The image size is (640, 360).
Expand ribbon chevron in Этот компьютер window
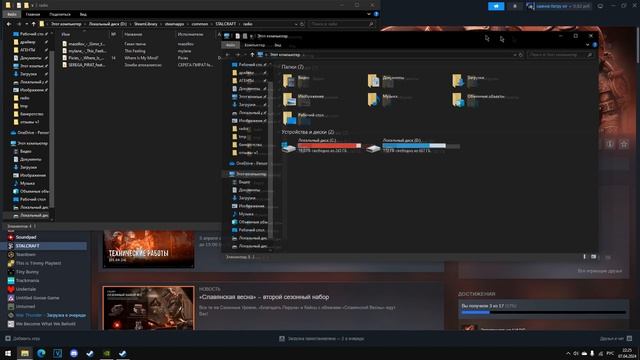pyautogui.click(x=588, y=45)
